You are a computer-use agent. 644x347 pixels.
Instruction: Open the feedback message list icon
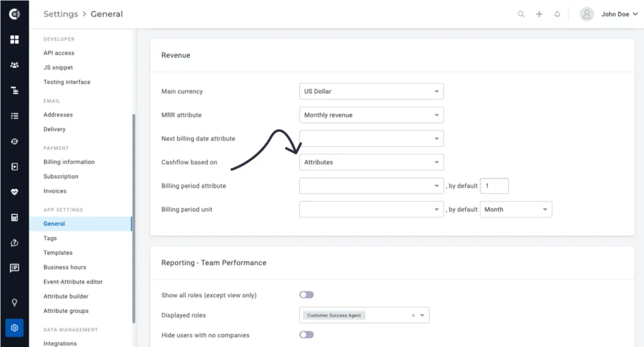tap(14, 268)
